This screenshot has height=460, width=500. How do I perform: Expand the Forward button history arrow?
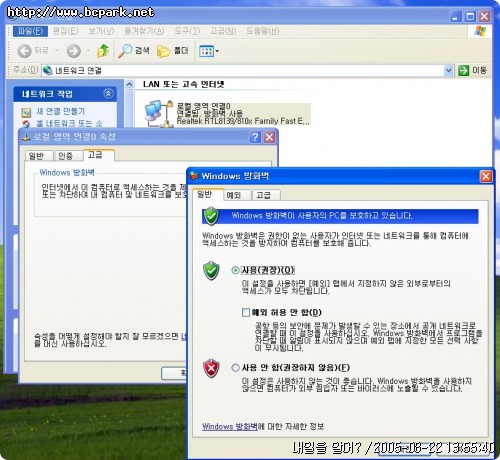(x=88, y=51)
